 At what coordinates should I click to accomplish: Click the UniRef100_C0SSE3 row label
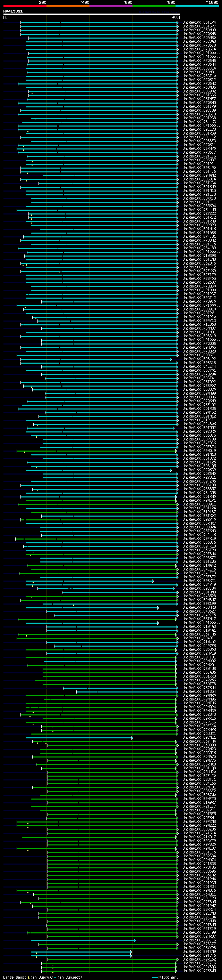[199, 141]
